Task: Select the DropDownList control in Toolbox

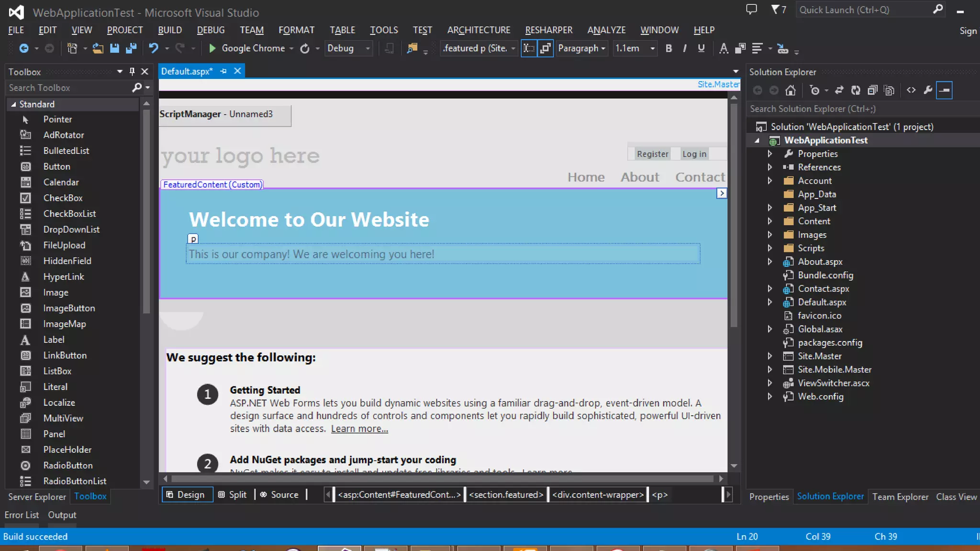Action: pyautogui.click(x=71, y=230)
